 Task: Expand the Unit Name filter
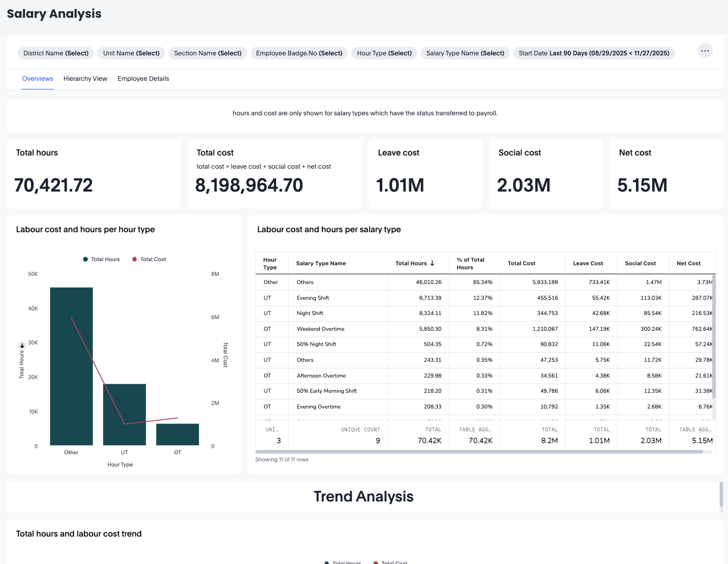(x=131, y=53)
